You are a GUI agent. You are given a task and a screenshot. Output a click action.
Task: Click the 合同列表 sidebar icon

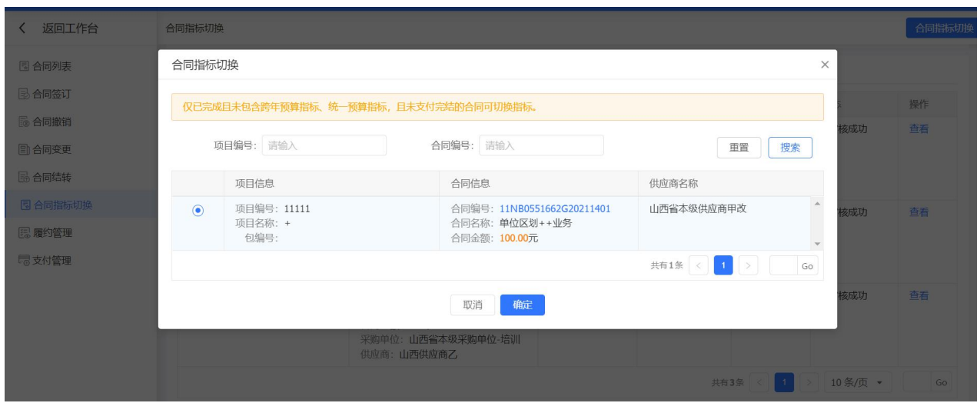pyautogui.click(x=24, y=67)
